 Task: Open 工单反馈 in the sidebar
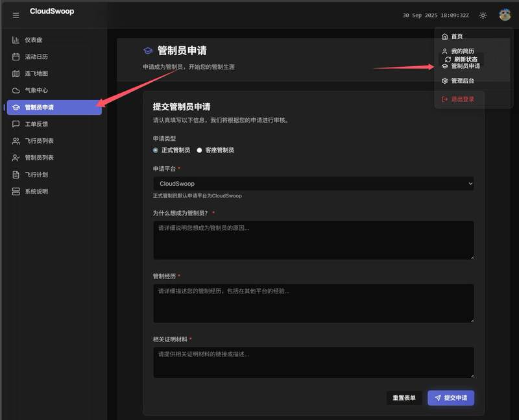pyautogui.click(x=54, y=124)
